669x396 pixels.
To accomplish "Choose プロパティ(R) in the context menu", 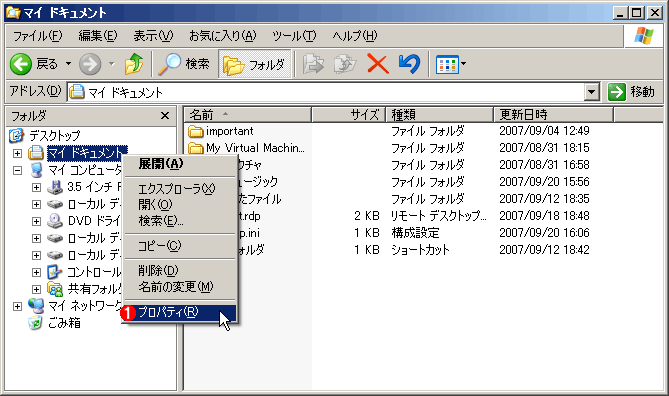I will pyautogui.click(x=180, y=312).
